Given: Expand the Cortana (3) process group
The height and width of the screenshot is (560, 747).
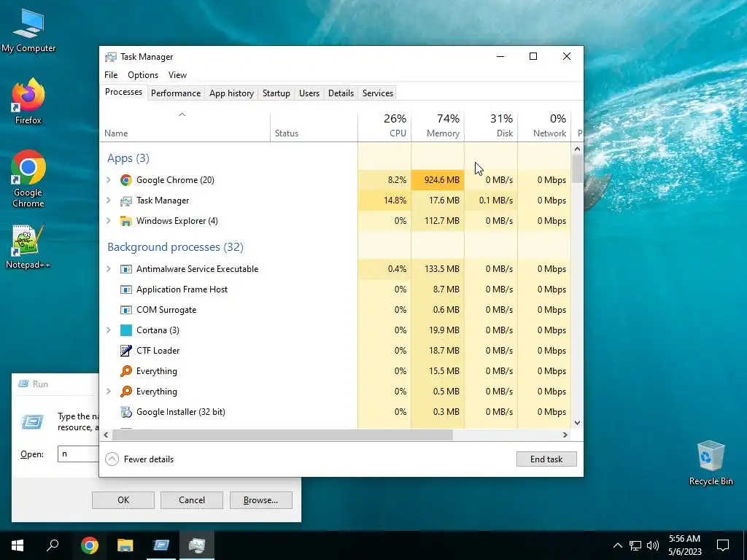Looking at the screenshot, I should pos(109,330).
